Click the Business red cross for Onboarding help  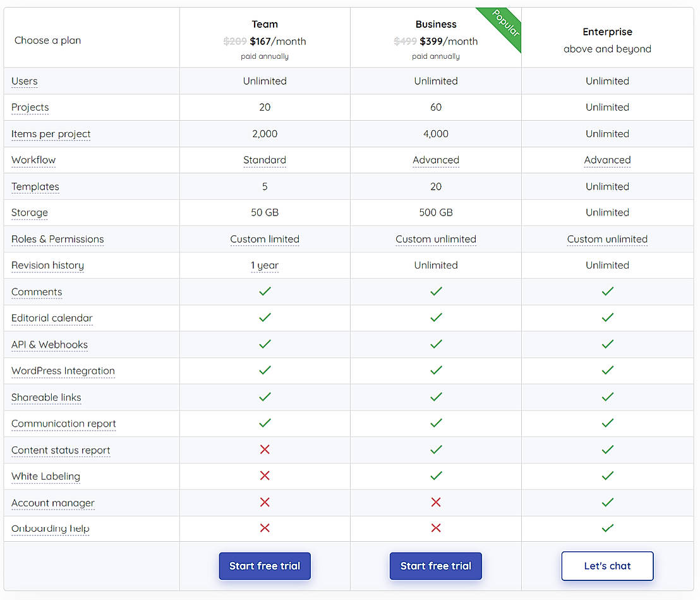pos(436,528)
